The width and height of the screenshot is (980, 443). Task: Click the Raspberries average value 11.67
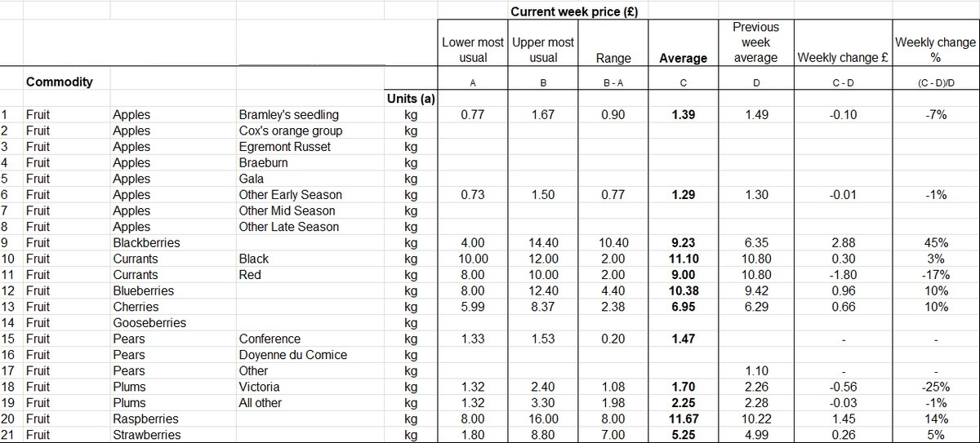(x=683, y=419)
